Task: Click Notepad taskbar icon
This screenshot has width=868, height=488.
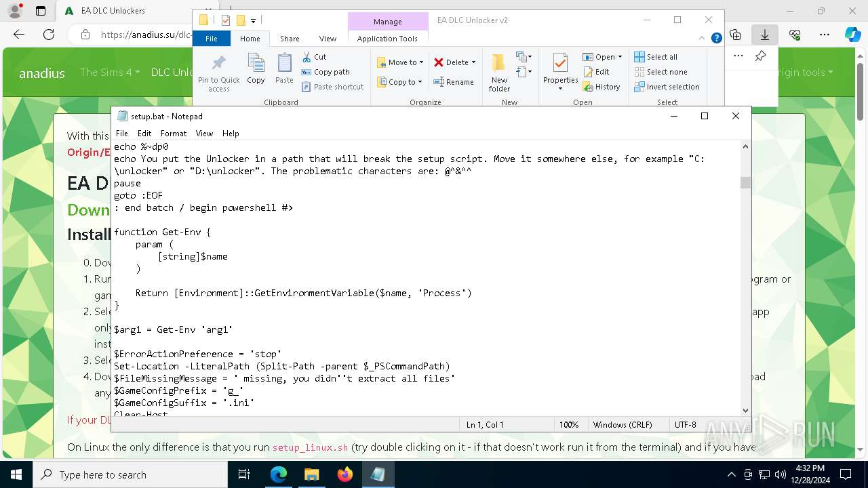Action: 378,474
